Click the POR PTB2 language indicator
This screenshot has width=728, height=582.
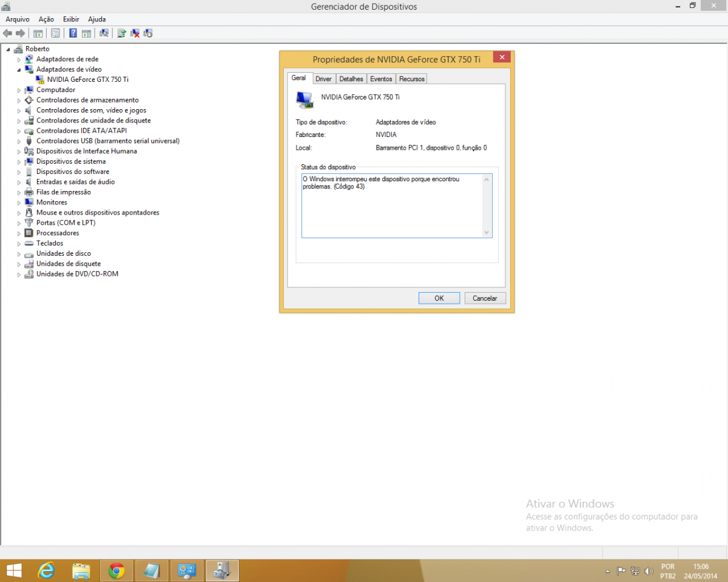(x=668, y=571)
